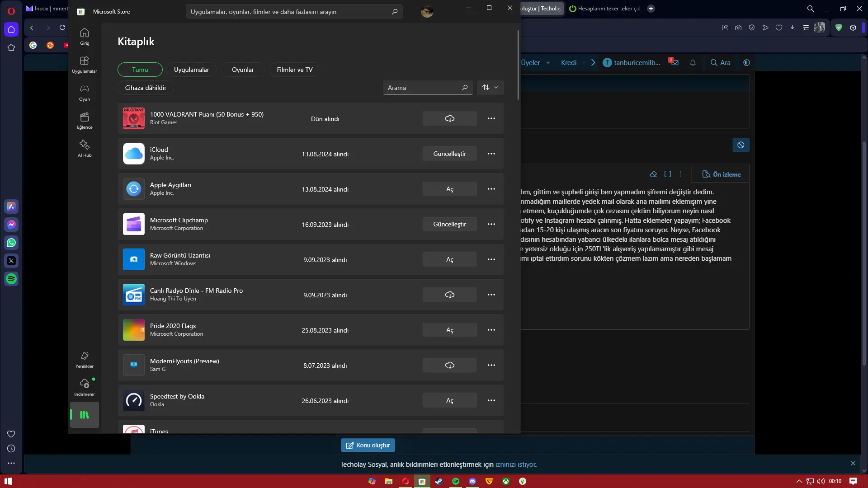Screen dimensions: 868x488
Task: Open more options for iCloud
Action: click(x=491, y=154)
